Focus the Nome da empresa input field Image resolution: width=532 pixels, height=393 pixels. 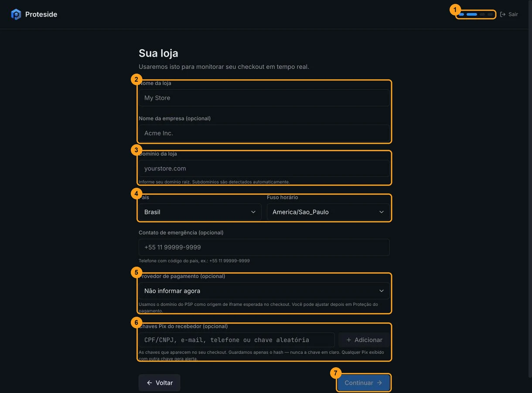(264, 133)
